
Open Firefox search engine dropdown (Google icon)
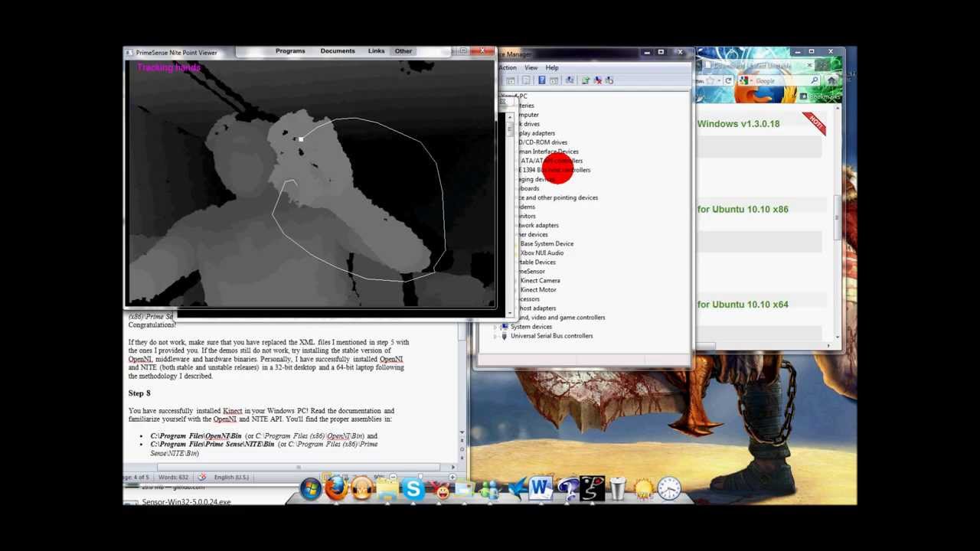(746, 81)
